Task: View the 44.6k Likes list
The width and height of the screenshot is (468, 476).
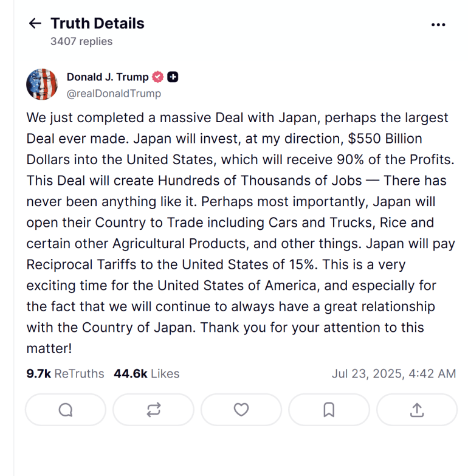Action: coord(146,374)
